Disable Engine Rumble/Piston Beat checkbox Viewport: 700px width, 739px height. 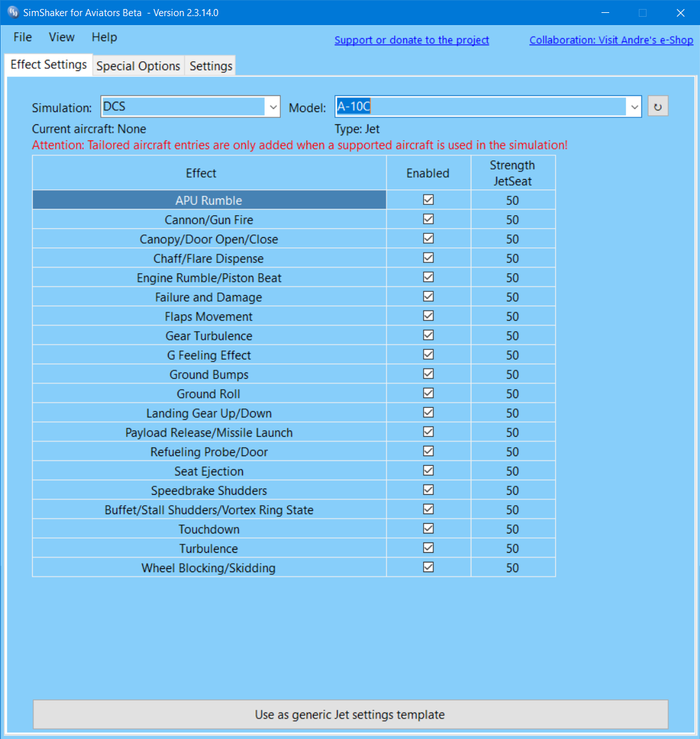coord(428,277)
